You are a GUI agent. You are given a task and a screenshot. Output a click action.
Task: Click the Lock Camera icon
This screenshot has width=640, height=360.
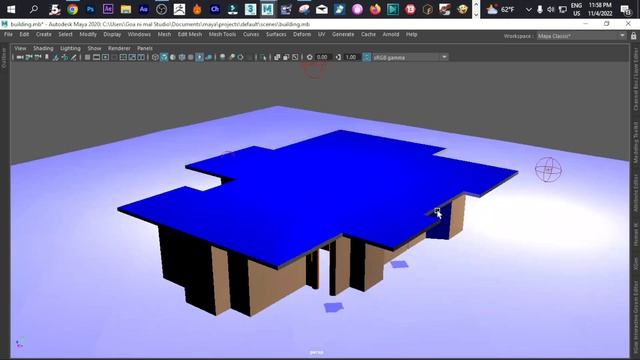pyautogui.click(x=29, y=58)
